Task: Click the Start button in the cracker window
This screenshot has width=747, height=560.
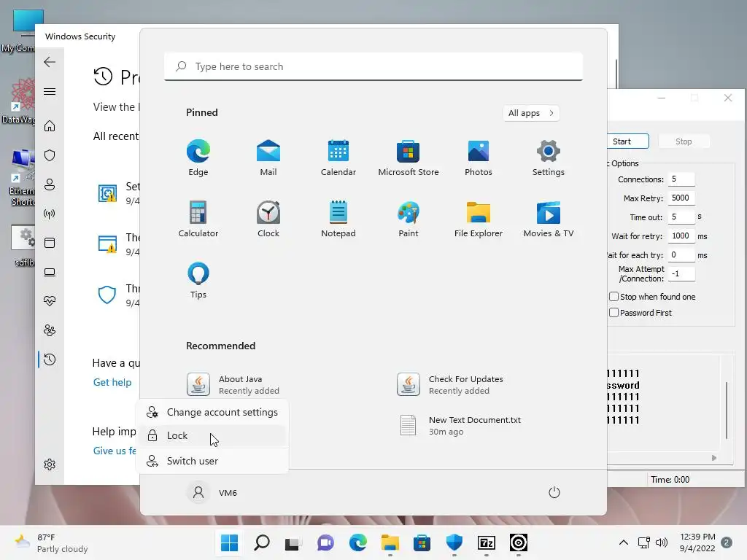Action: (x=628, y=141)
